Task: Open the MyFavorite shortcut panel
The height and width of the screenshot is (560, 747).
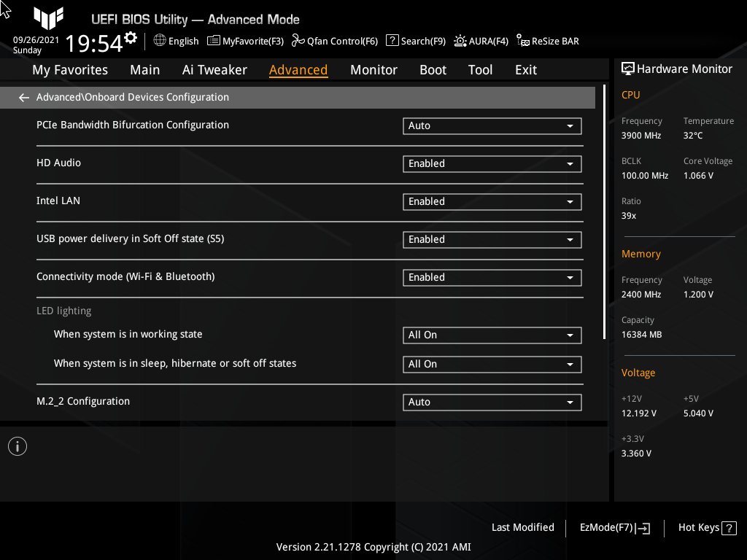Action: 245,41
